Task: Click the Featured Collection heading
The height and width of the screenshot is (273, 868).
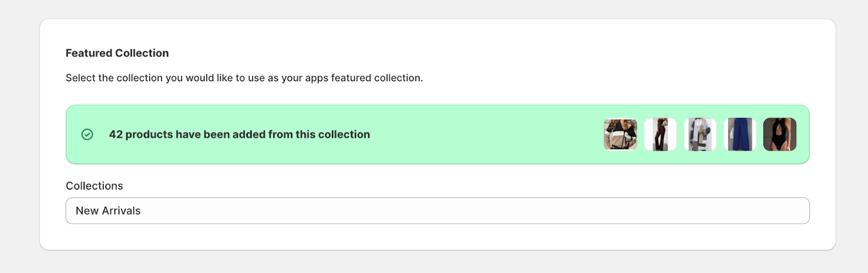Action: pos(117,53)
